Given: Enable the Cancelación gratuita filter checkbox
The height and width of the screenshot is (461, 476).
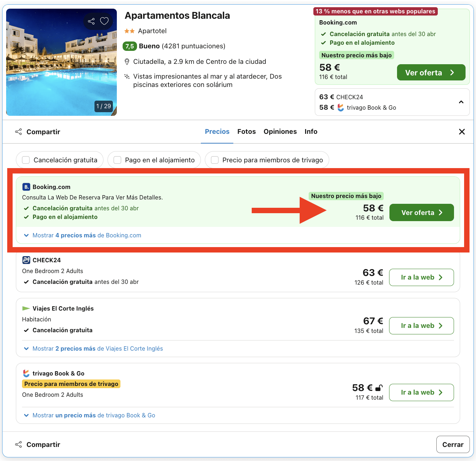Looking at the screenshot, I should (x=26, y=160).
